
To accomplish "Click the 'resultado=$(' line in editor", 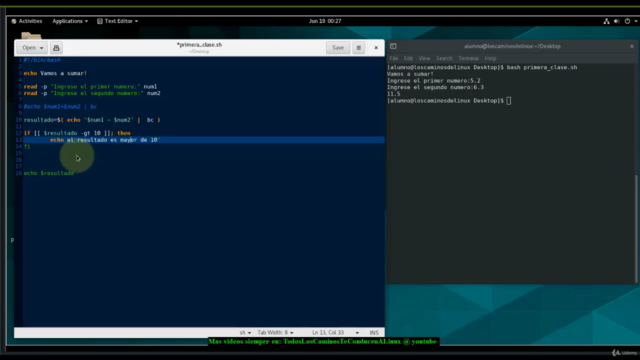I will 92,120.
